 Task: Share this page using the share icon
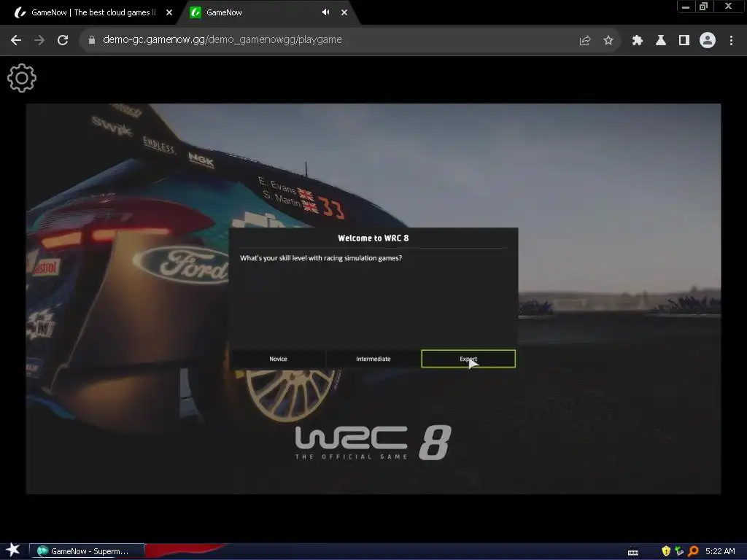[x=585, y=41]
